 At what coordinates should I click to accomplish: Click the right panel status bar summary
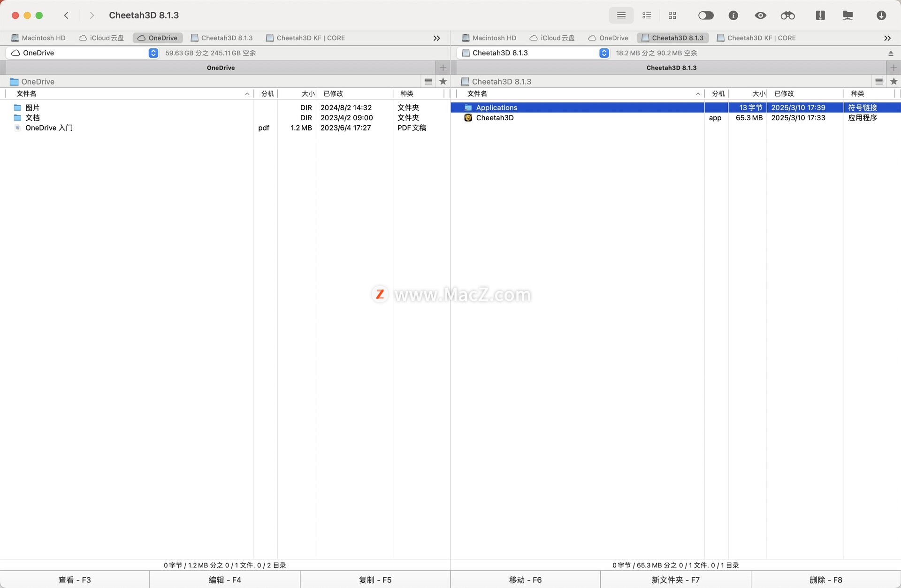tap(675, 565)
